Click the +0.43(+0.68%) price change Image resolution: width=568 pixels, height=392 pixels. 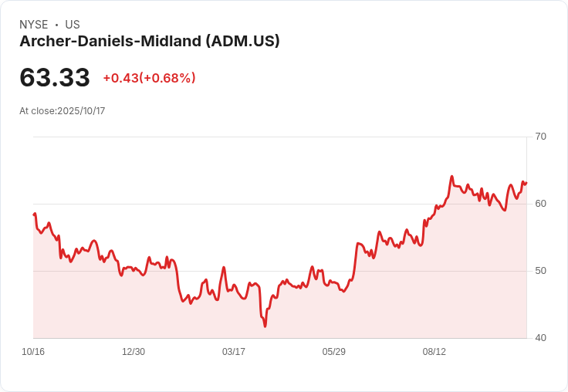[x=149, y=78]
